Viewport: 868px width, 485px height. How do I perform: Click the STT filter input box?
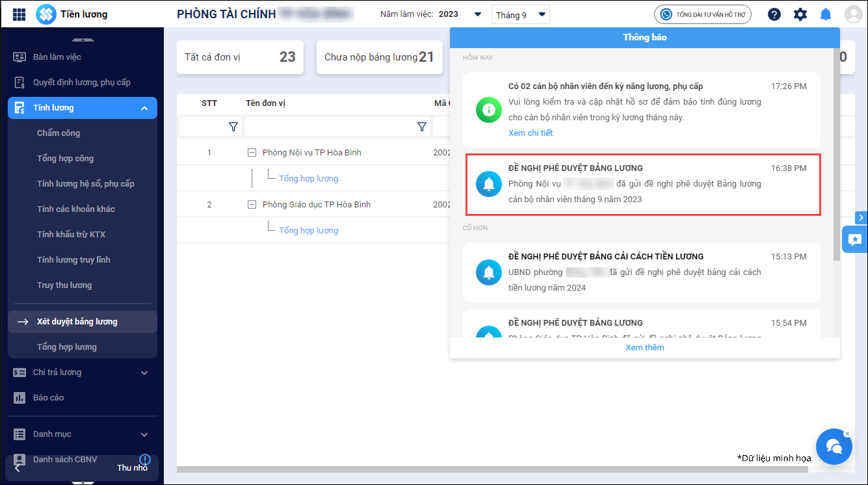tap(204, 127)
